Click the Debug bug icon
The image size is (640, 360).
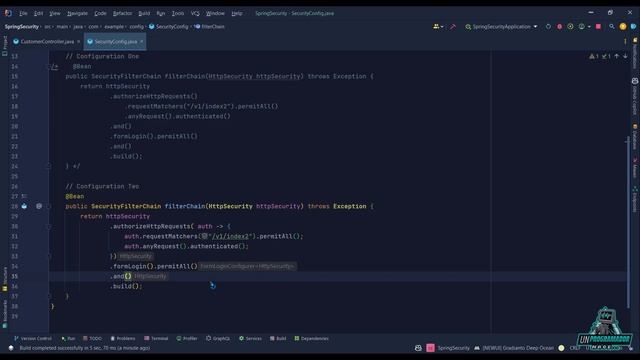[559, 27]
